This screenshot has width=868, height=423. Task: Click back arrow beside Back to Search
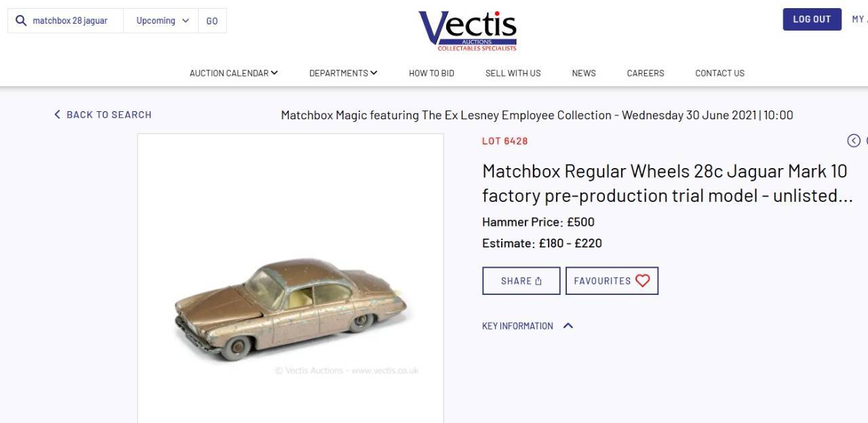pos(58,115)
